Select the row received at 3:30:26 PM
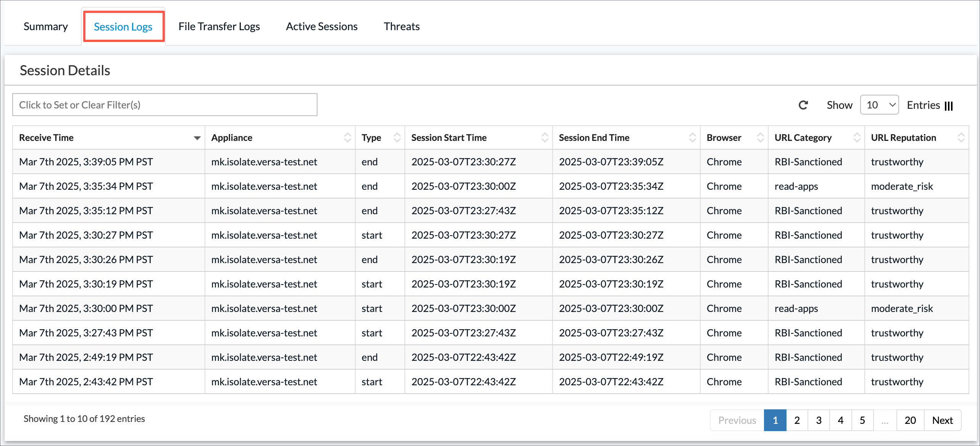The image size is (980, 446). pyautogui.click(x=490, y=259)
